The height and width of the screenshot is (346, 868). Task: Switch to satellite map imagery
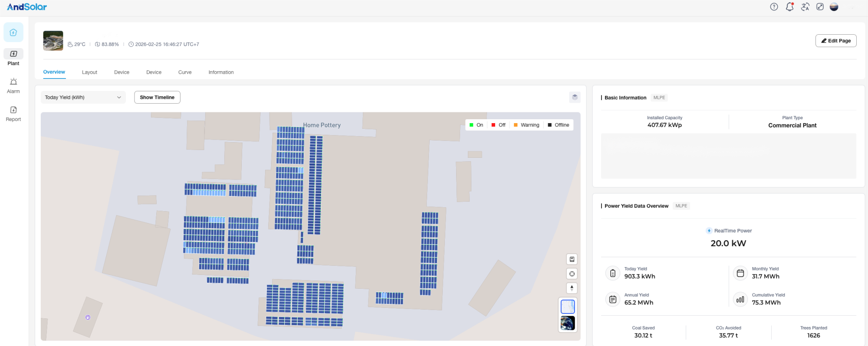[568, 323]
